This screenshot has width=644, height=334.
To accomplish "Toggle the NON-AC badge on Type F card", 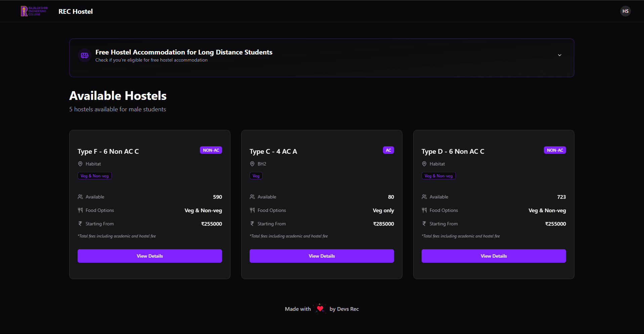I will pyautogui.click(x=211, y=150).
